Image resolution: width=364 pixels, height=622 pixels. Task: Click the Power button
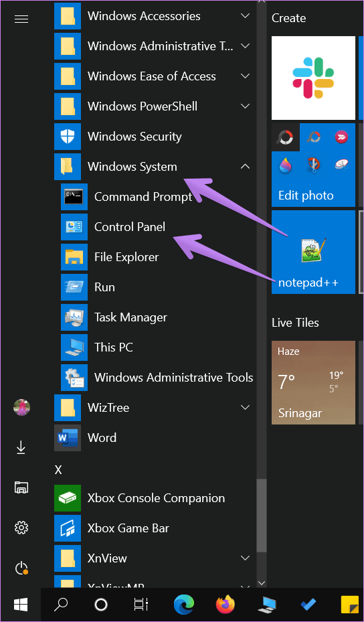pos(21,568)
